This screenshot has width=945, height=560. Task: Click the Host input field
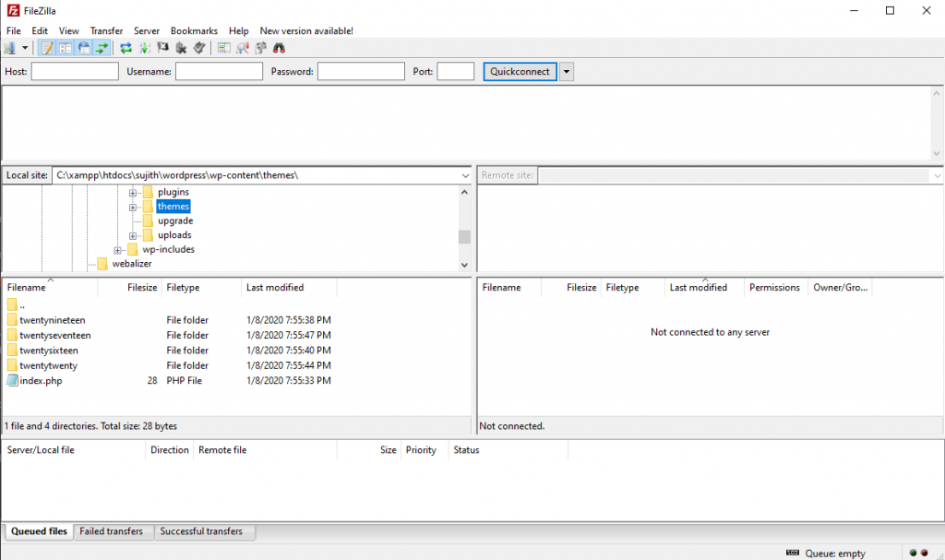pyautogui.click(x=75, y=71)
